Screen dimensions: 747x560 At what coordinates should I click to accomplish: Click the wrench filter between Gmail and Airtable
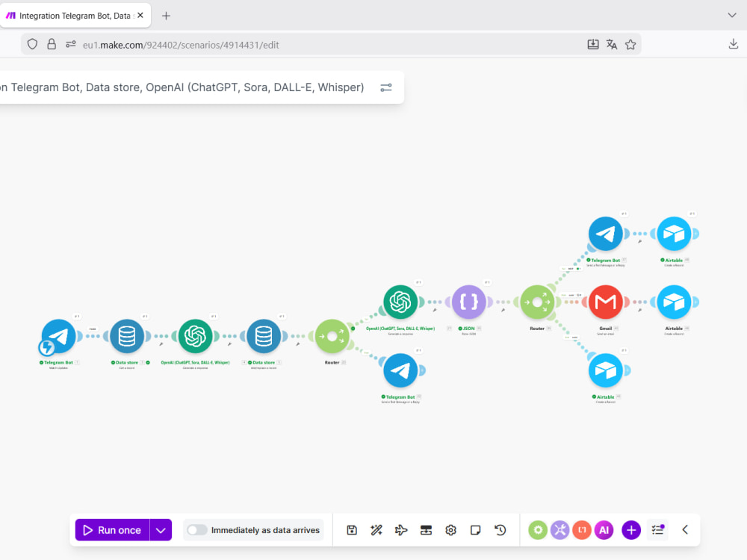[x=640, y=310]
